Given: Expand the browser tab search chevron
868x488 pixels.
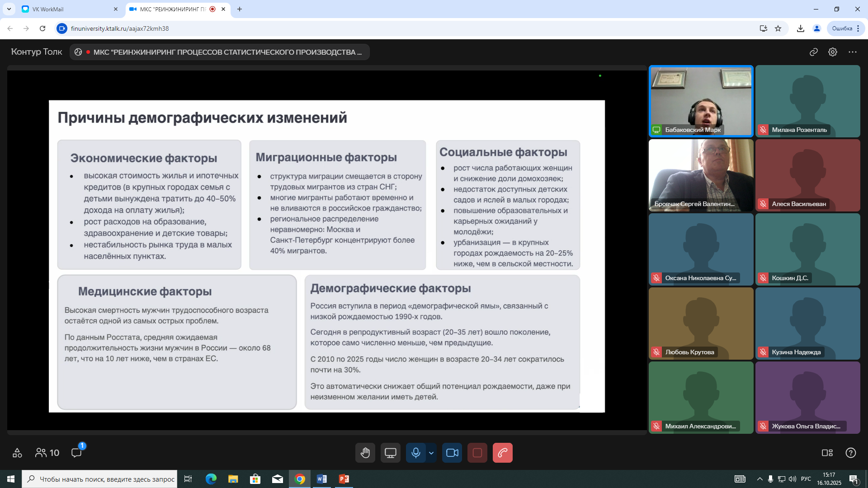Looking at the screenshot, I should (x=9, y=9).
